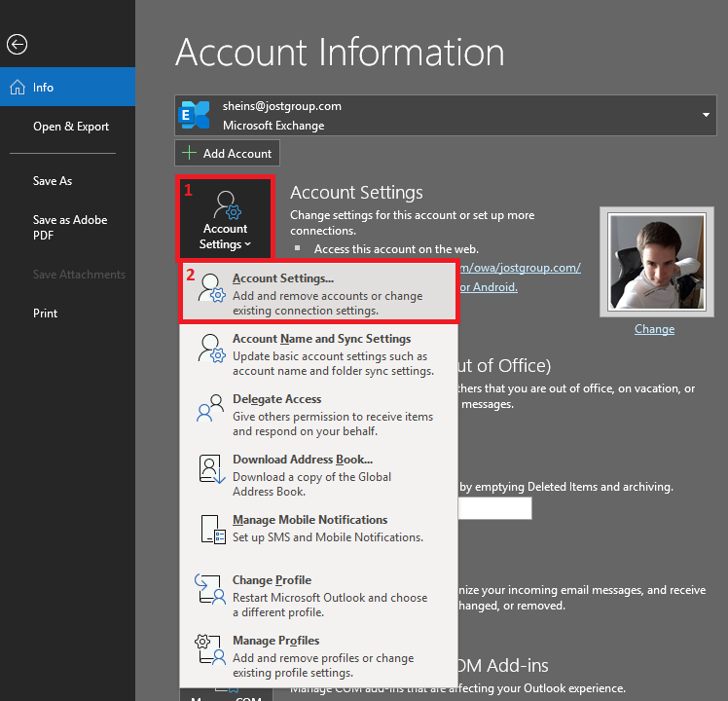
Task: Open the owa/jostgroup.com web link
Action: (x=520, y=268)
